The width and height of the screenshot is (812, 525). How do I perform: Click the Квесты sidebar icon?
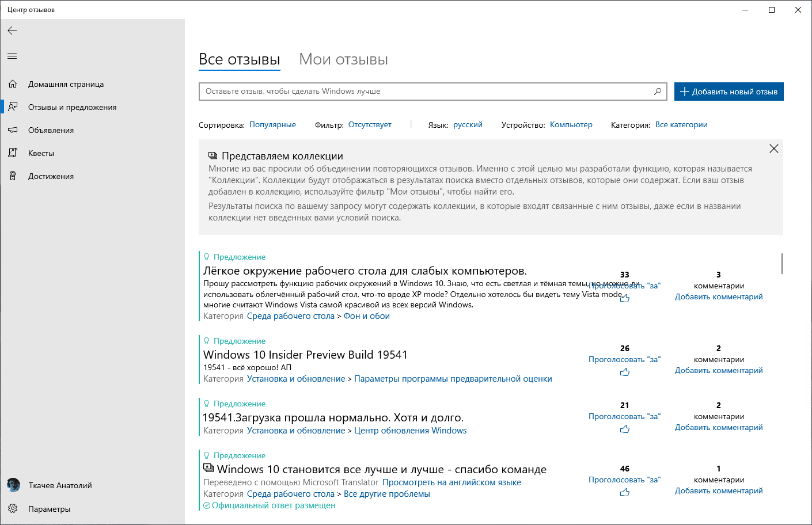tap(13, 153)
